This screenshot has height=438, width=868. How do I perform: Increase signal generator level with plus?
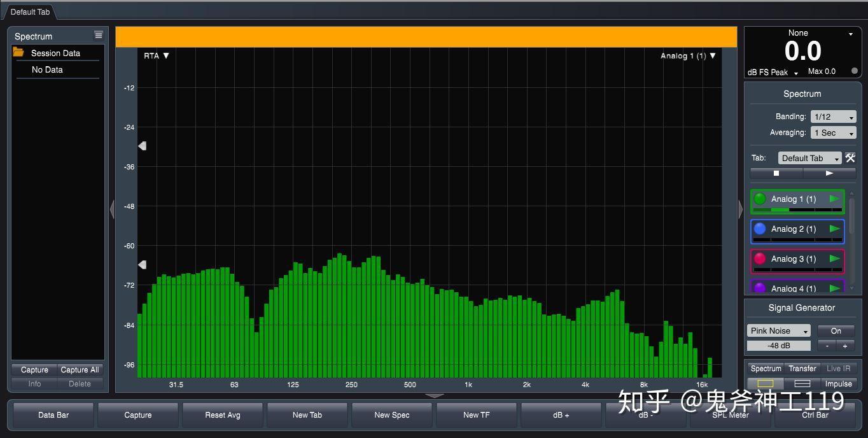(846, 346)
